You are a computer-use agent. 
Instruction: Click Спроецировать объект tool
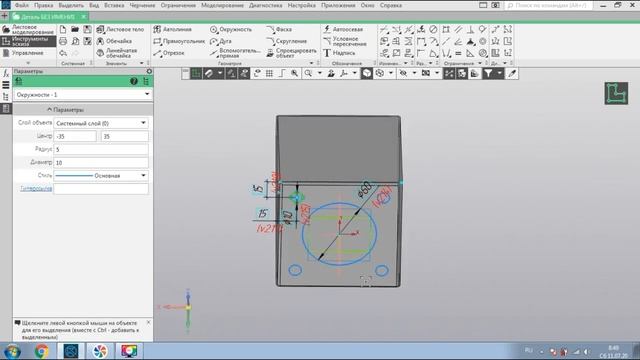point(291,53)
